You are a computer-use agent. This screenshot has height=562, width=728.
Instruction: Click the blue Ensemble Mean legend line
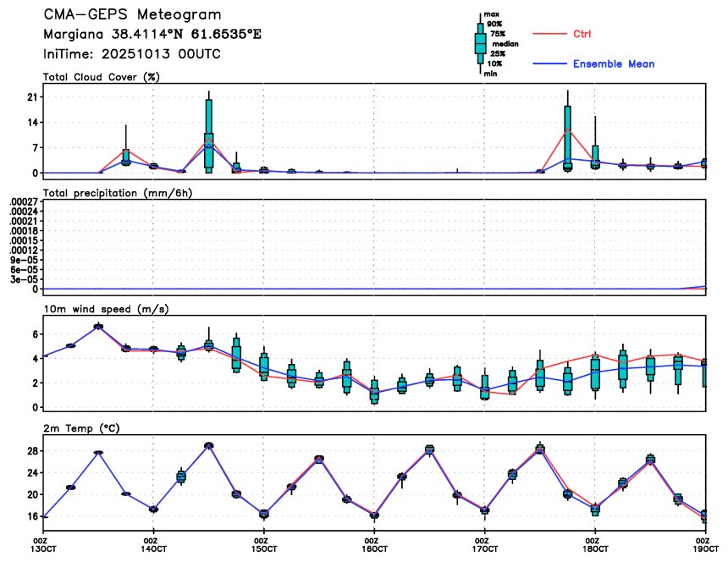pos(549,63)
